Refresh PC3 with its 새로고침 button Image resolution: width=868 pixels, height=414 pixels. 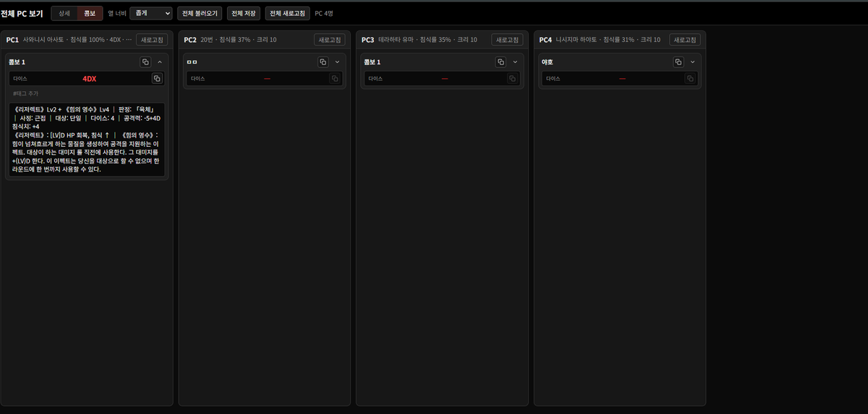click(507, 40)
